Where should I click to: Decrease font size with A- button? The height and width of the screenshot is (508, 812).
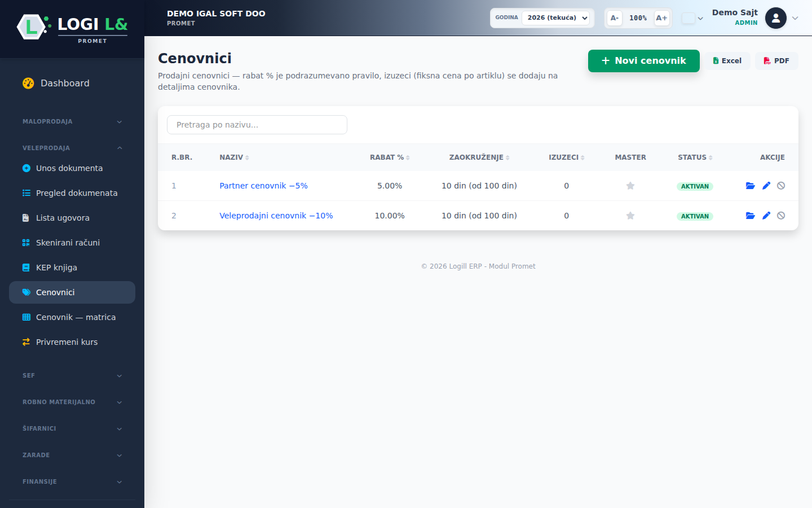coord(615,18)
